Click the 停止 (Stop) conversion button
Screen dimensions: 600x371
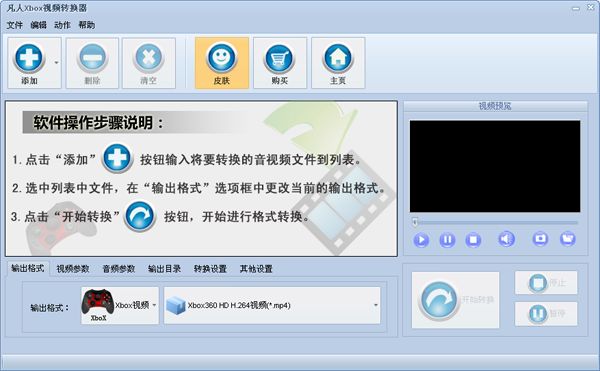pos(546,283)
